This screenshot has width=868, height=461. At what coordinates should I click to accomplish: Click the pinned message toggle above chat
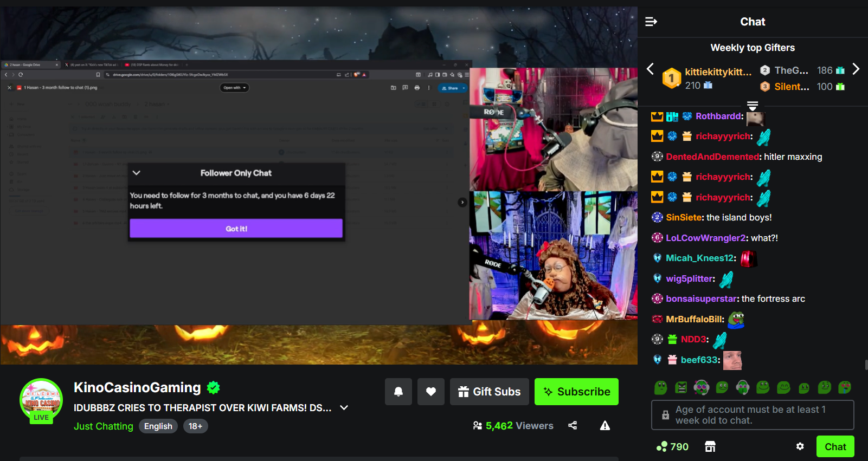click(x=752, y=106)
